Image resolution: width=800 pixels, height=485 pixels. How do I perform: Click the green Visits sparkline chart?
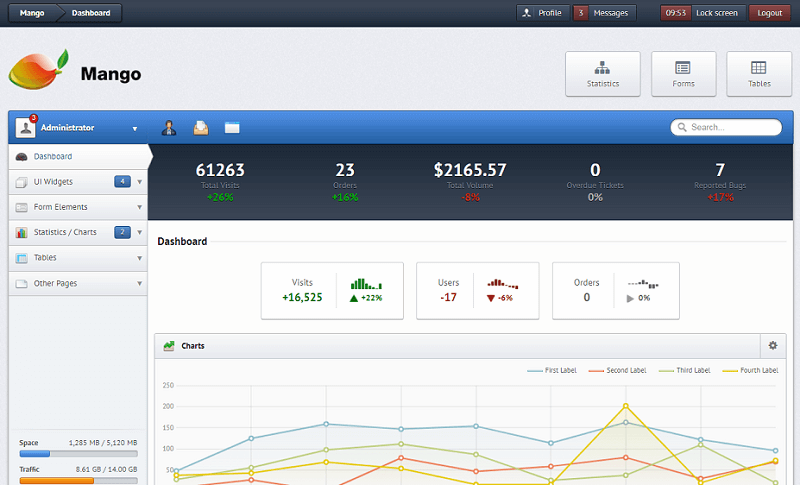(x=366, y=284)
